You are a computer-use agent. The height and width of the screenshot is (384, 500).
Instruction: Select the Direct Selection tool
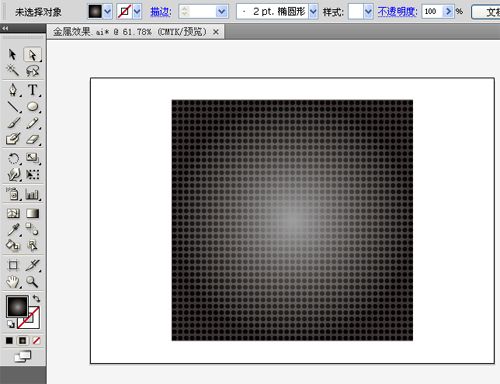coord(32,54)
